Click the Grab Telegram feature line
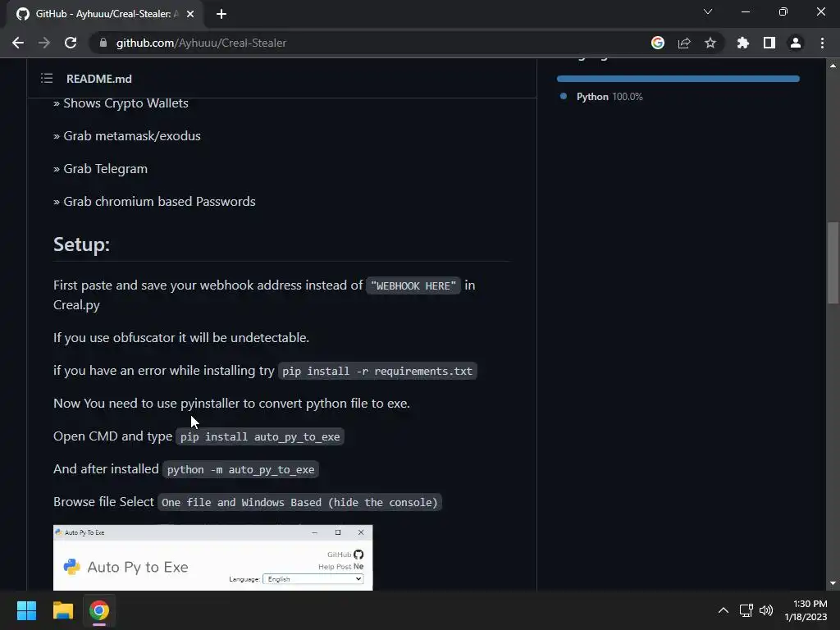 click(x=100, y=169)
